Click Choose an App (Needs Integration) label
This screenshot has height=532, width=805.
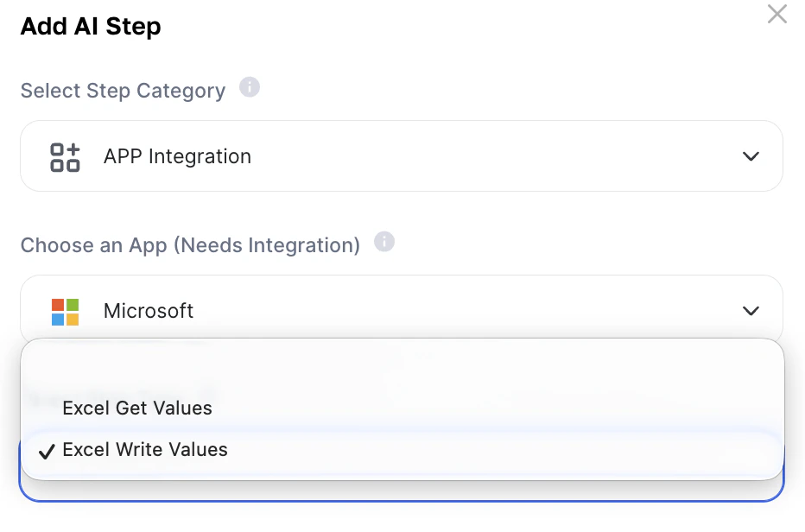[x=190, y=245]
